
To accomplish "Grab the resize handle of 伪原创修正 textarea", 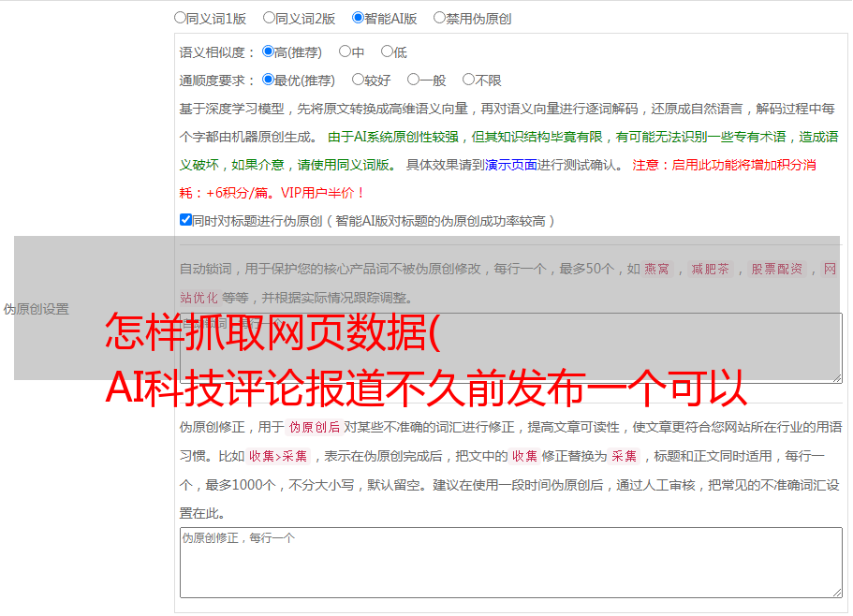I will click(x=837, y=594).
